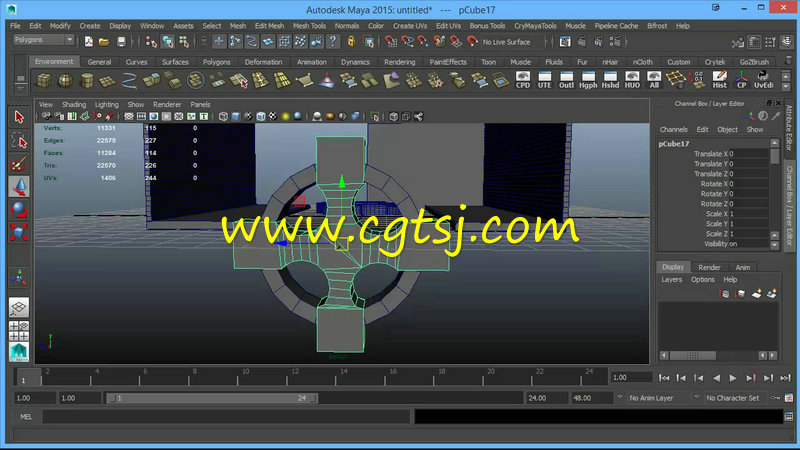800x450 pixels.
Task: Select the arrow Select tool
Action: pos(19,117)
